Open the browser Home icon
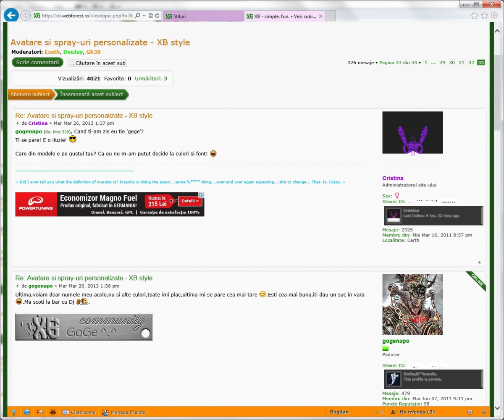504x420 pixels. tap(474, 16)
